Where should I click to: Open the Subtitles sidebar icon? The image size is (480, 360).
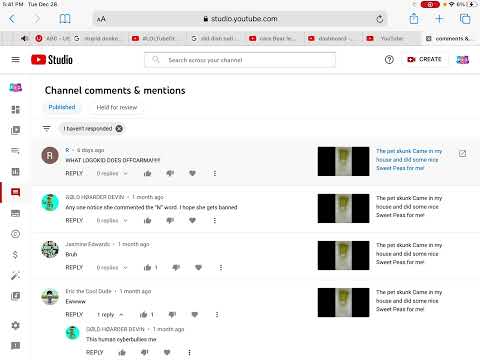pyautogui.click(x=16, y=213)
